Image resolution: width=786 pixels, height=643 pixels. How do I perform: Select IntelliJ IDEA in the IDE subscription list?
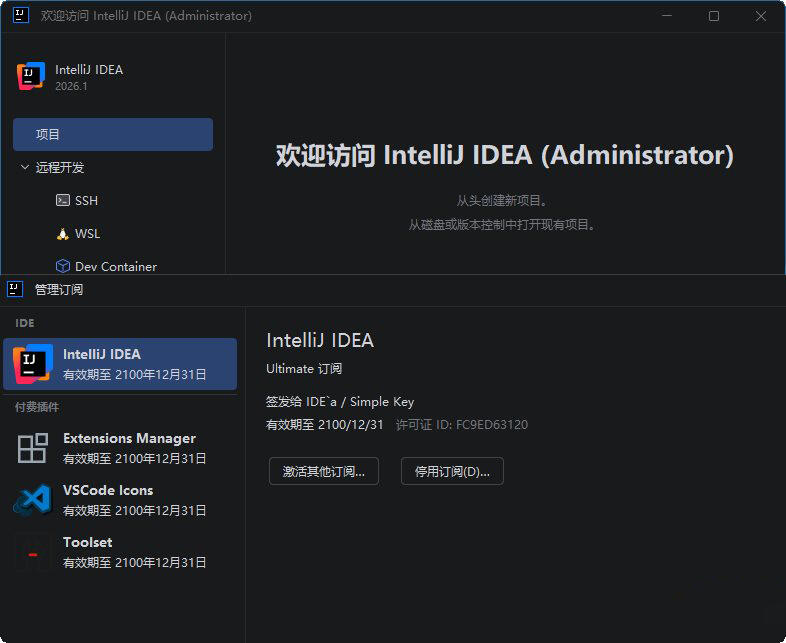coord(120,364)
